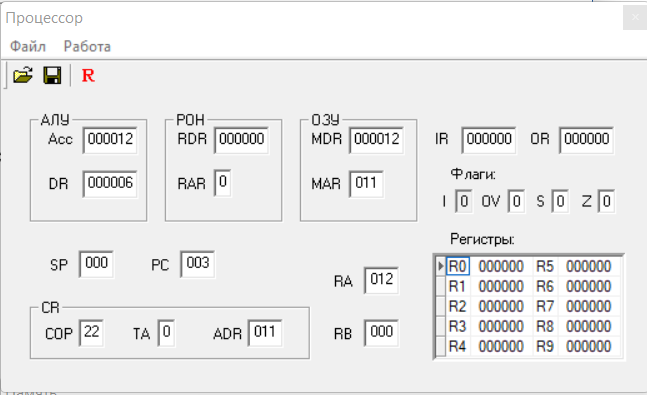Select the R7 label cell
647x395 pixels.
pyautogui.click(x=545, y=306)
